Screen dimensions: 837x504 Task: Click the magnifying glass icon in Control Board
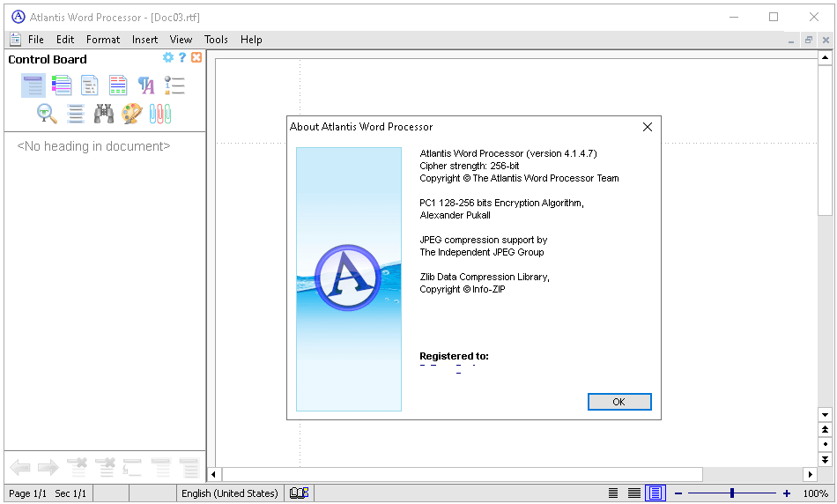tap(47, 114)
